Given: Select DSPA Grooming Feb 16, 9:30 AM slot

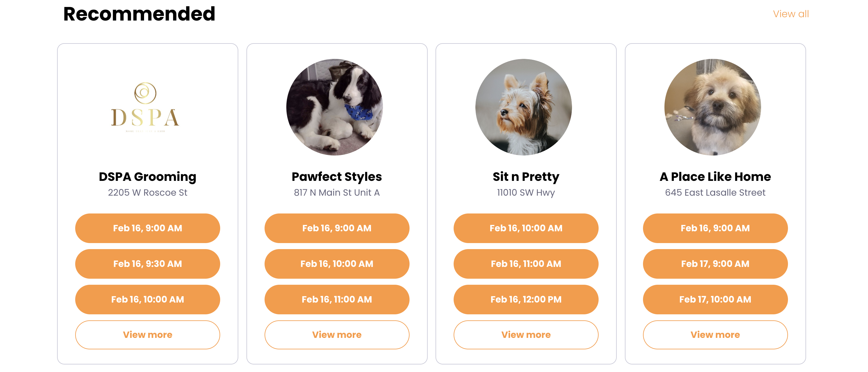Looking at the screenshot, I should [x=148, y=264].
